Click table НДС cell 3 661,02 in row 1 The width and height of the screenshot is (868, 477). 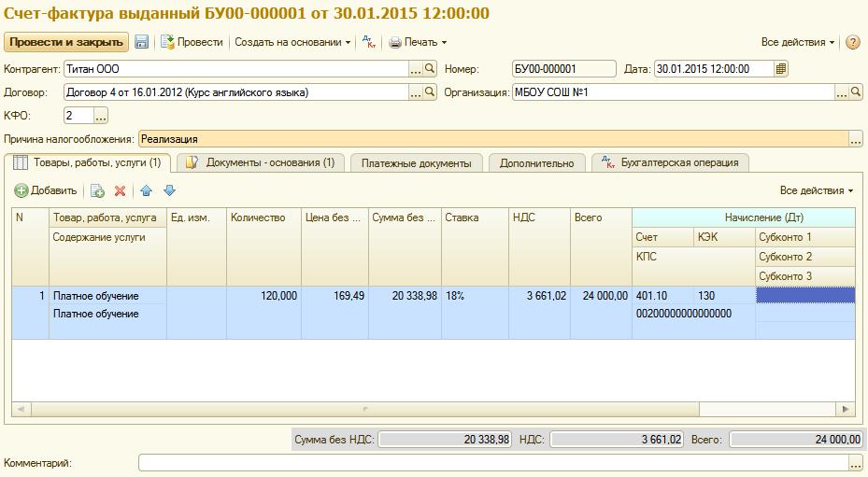539,296
